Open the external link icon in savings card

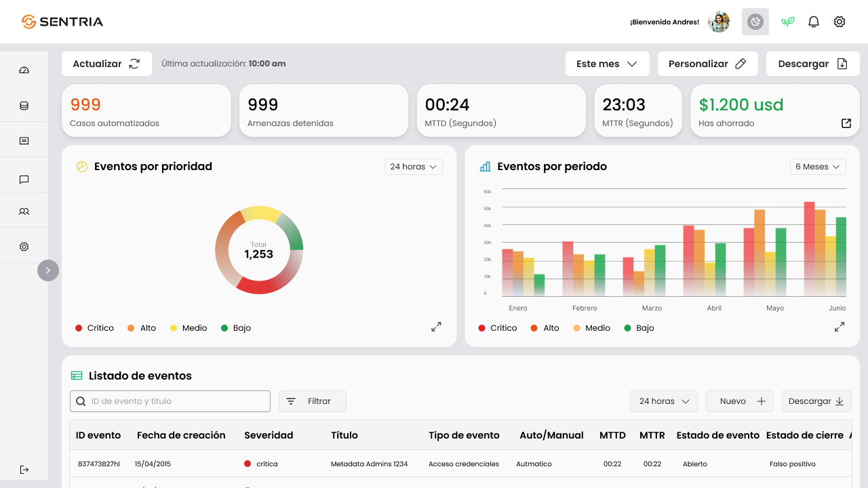846,123
